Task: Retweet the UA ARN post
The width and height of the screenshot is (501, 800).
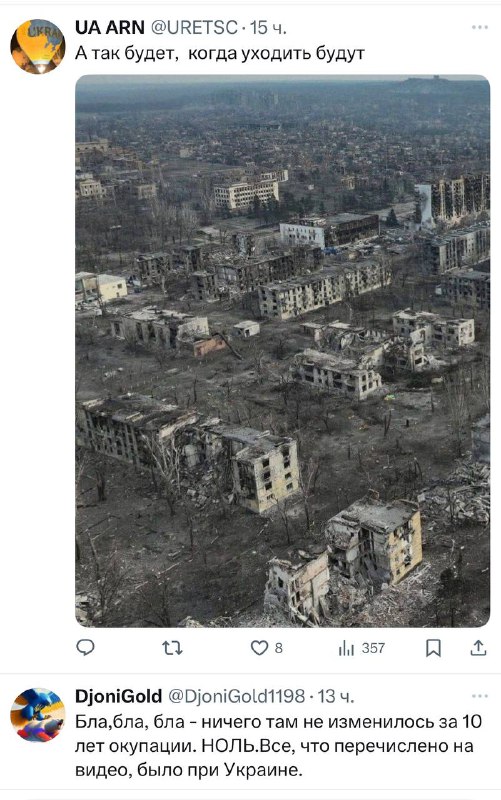Action: click(x=172, y=648)
